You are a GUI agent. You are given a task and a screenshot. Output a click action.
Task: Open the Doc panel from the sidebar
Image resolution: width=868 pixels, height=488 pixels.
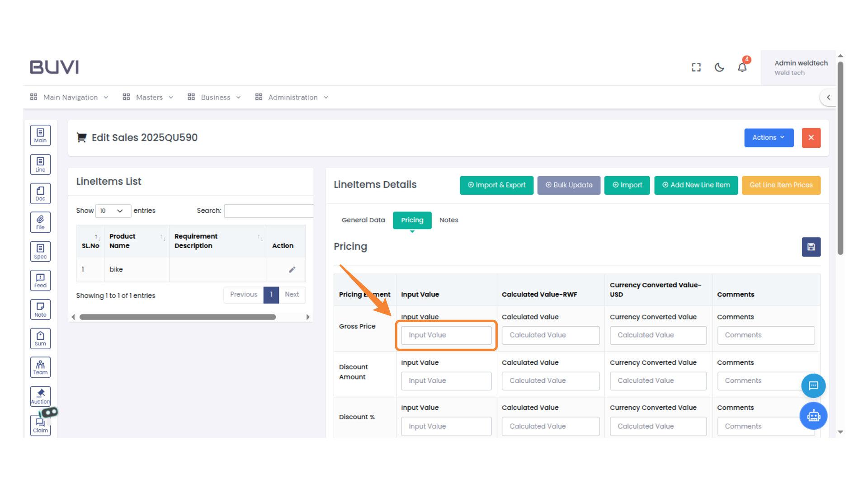point(40,193)
